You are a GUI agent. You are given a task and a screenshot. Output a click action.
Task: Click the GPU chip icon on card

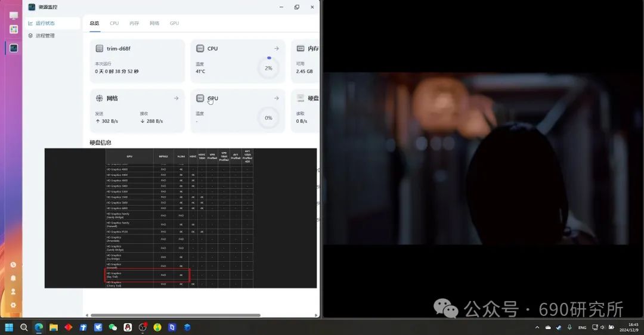pyautogui.click(x=200, y=98)
